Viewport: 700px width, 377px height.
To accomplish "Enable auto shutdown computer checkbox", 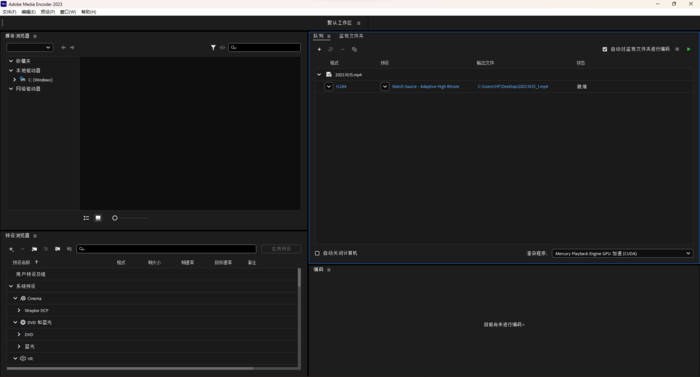I will point(317,253).
